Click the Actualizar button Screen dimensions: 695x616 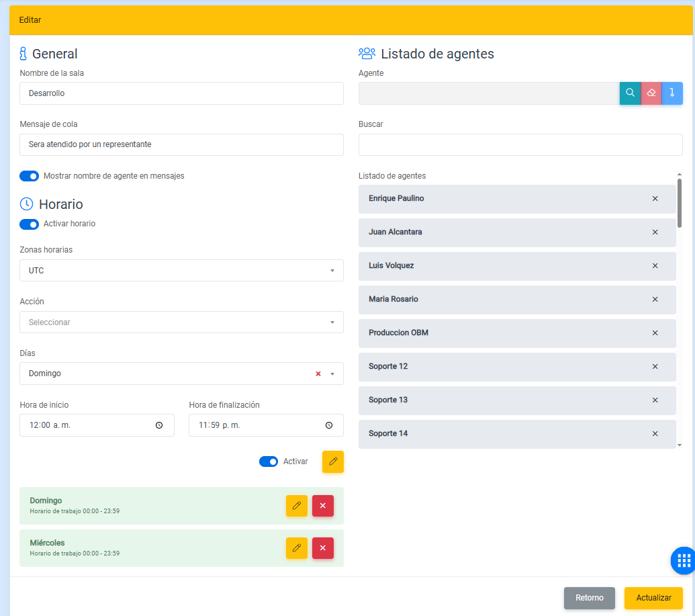653,598
